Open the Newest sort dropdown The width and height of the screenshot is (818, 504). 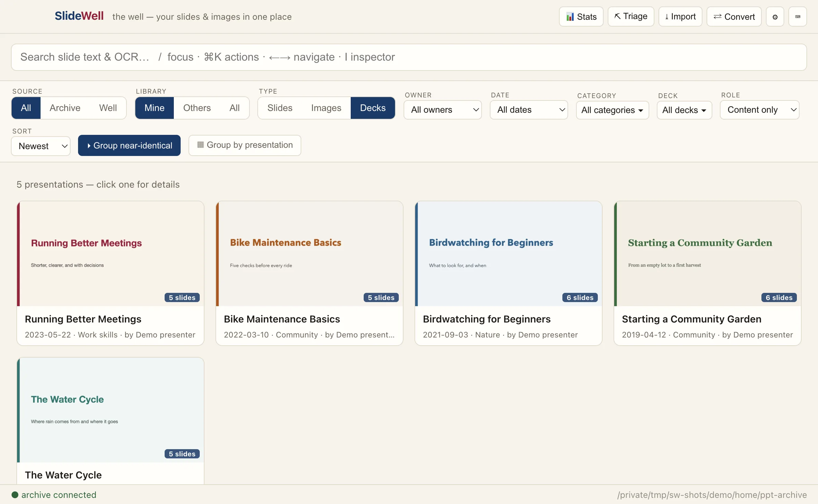41,146
